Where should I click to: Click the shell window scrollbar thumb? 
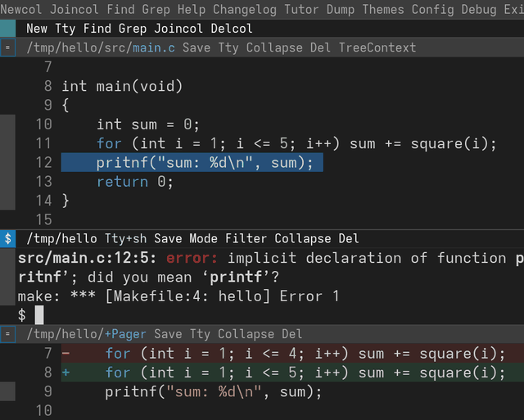(7, 277)
